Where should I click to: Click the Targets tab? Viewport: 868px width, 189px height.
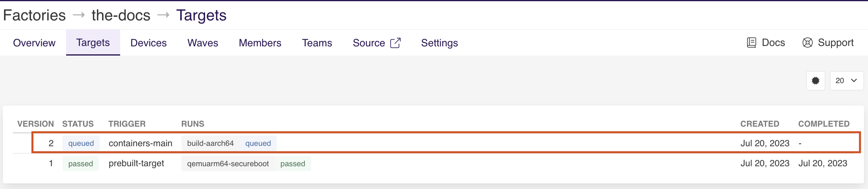coord(93,43)
